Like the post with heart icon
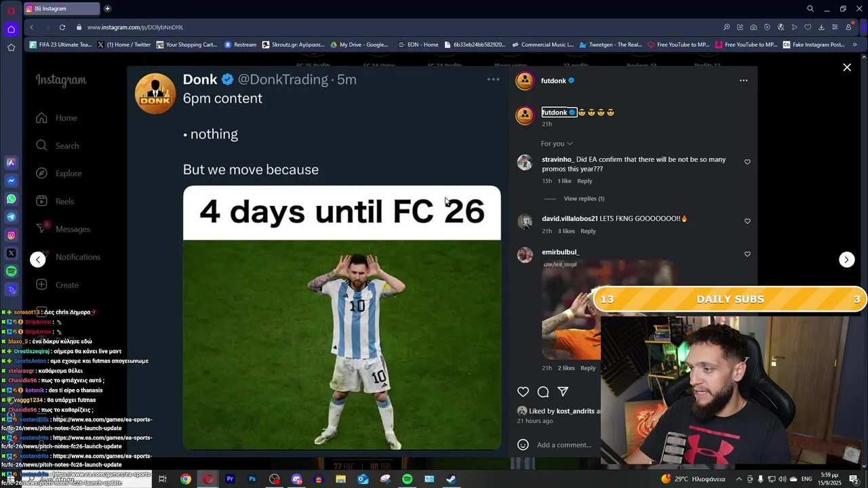868x488 pixels. click(x=523, y=392)
